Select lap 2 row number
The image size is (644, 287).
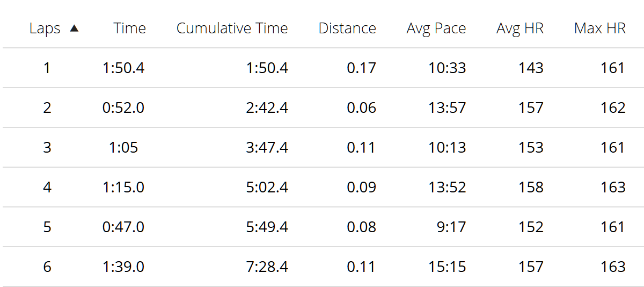coord(47,108)
